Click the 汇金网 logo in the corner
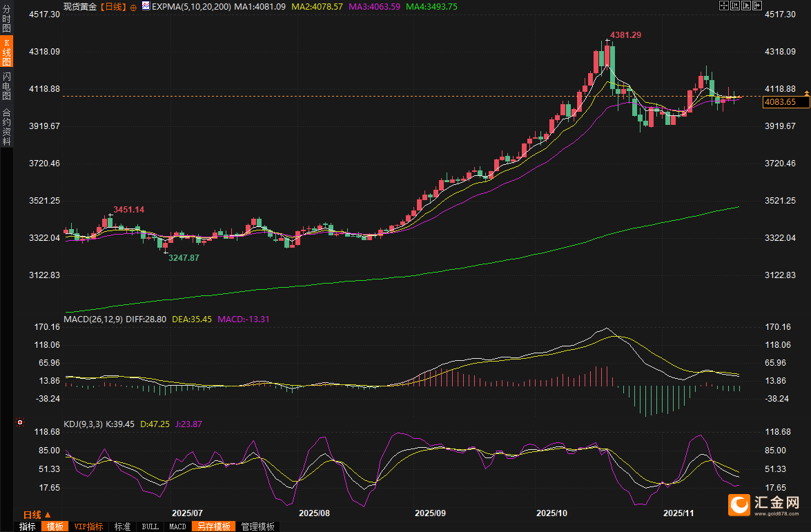Screen dimensions: 811x532 tap(765, 506)
